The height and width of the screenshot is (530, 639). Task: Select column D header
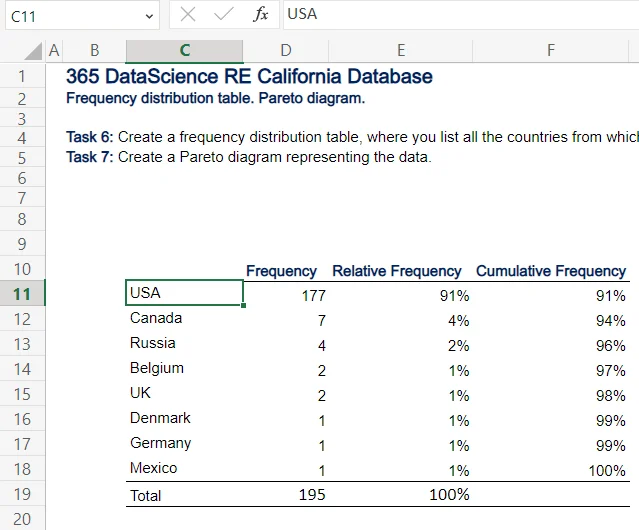[x=286, y=51]
